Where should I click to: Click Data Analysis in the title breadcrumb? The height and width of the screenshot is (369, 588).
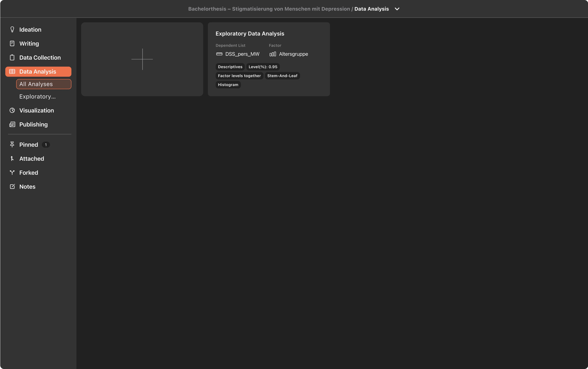pyautogui.click(x=372, y=9)
